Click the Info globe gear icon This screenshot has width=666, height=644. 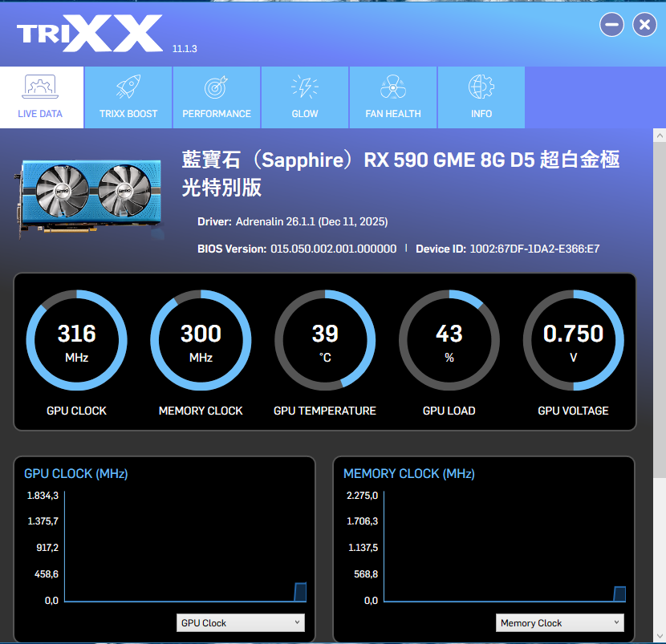[x=481, y=87]
